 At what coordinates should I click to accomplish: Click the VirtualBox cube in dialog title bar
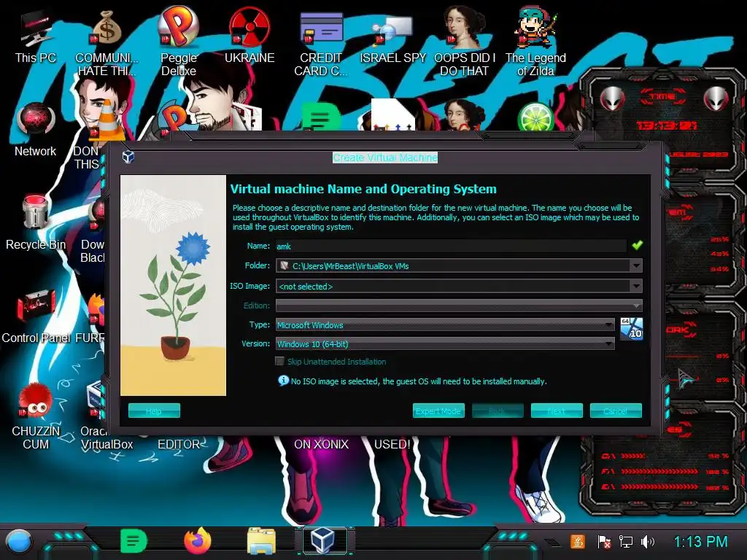coord(128,157)
